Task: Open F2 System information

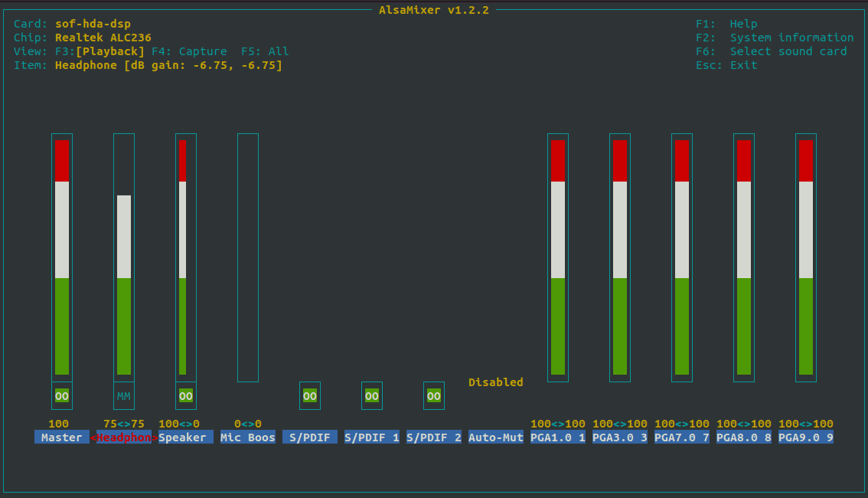Action: tap(775, 38)
